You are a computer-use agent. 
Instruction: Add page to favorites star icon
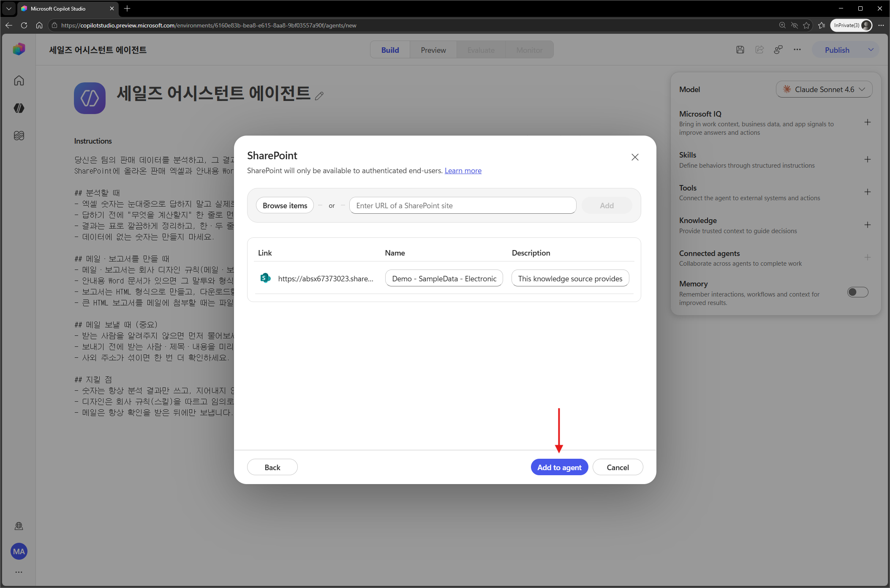coord(806,25)
